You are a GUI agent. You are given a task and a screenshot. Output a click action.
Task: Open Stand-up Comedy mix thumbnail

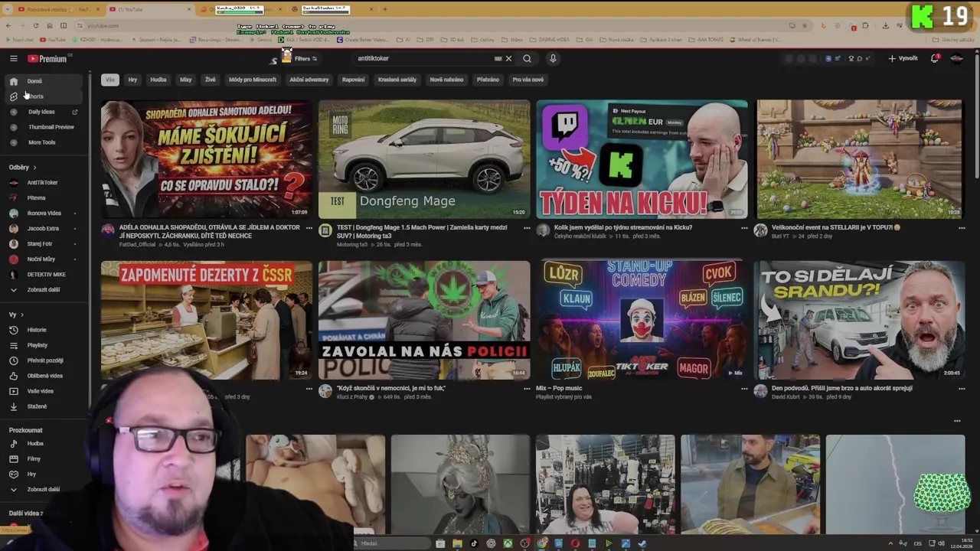pyautogui.click(x=642, y=320)
